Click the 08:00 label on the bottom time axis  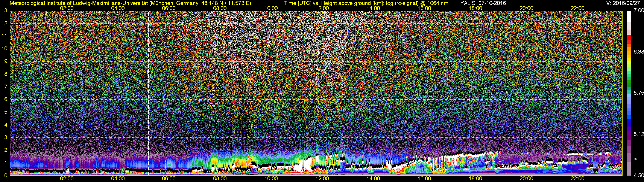220,179
